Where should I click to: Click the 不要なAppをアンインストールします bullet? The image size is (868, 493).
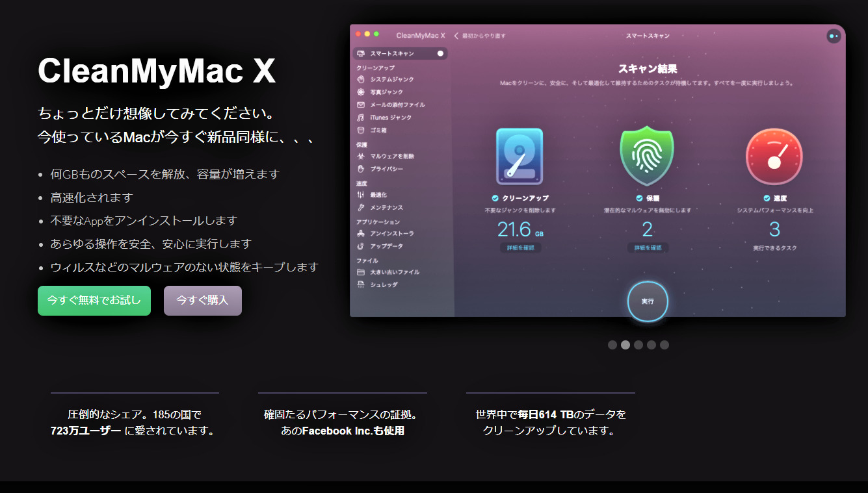pyautogui.click(x=144, y=221)
